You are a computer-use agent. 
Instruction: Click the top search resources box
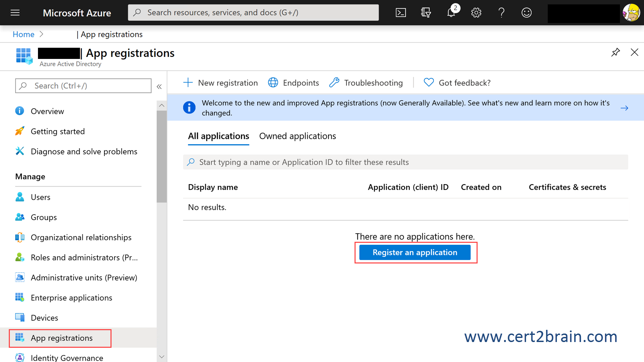click(x=253, y=13)
